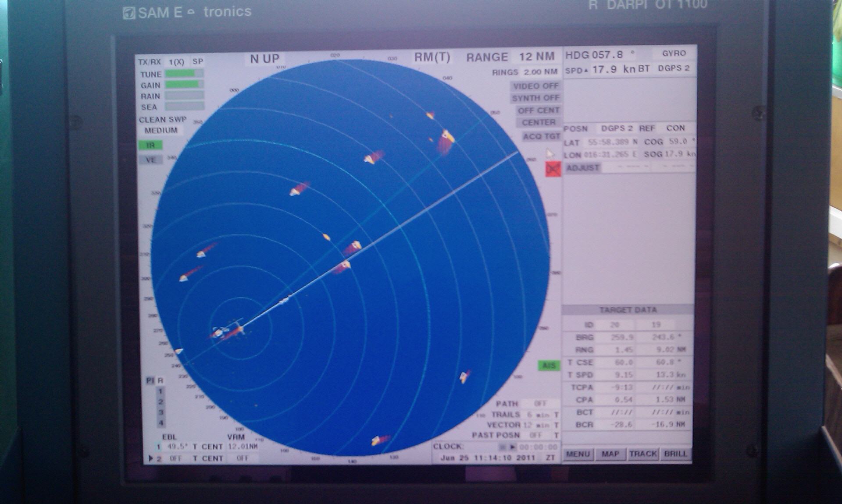Open the BRILL menu
Image resolution: width=842 pixels, height=504 pixels.
tap(675, 454)
